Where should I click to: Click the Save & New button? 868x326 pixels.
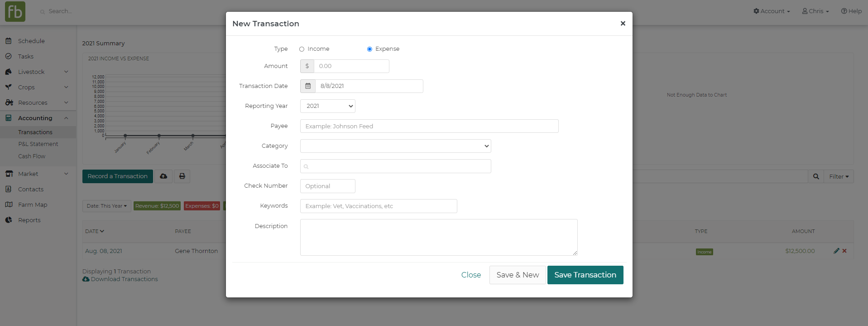coord(518,275)
